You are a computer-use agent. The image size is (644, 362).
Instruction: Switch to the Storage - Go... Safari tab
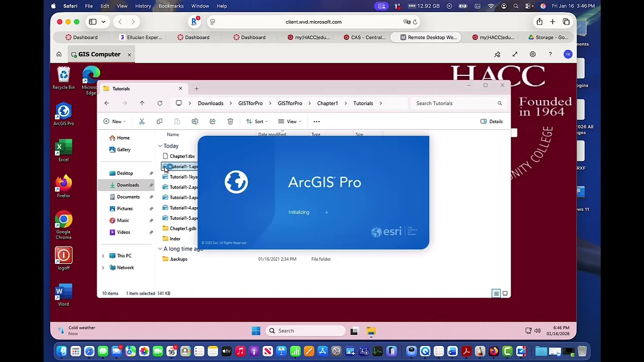pyautogui.click(x=548, y=37)
